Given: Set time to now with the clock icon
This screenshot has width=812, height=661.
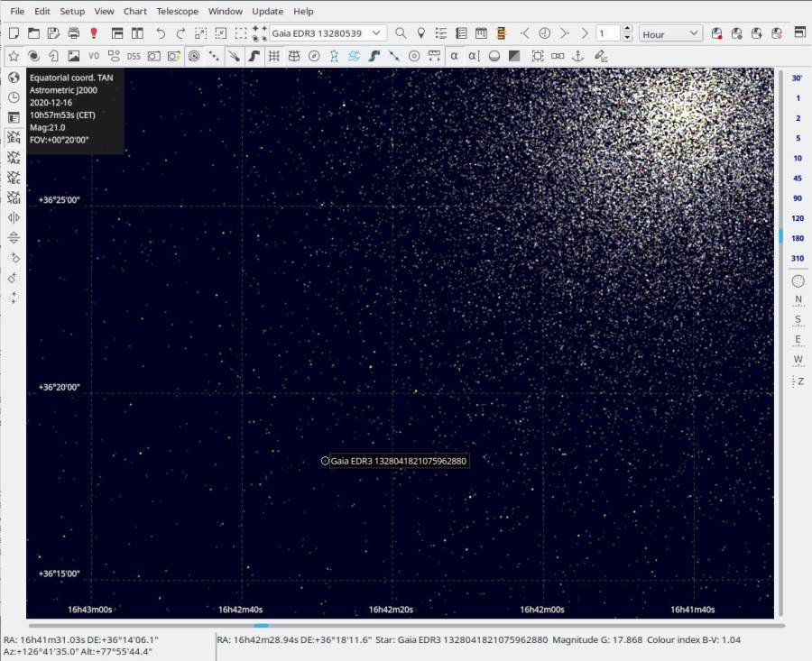Looking at the screenshot, I should 544,33.
